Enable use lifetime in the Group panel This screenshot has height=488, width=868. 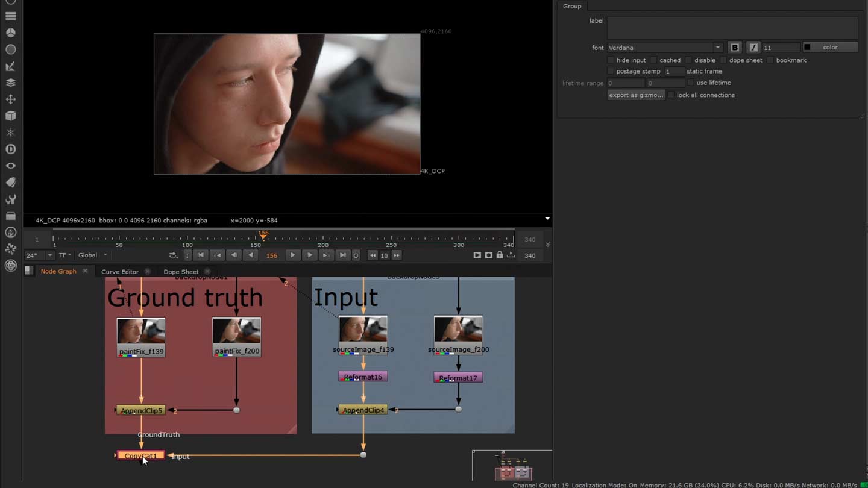coord(690,83)
